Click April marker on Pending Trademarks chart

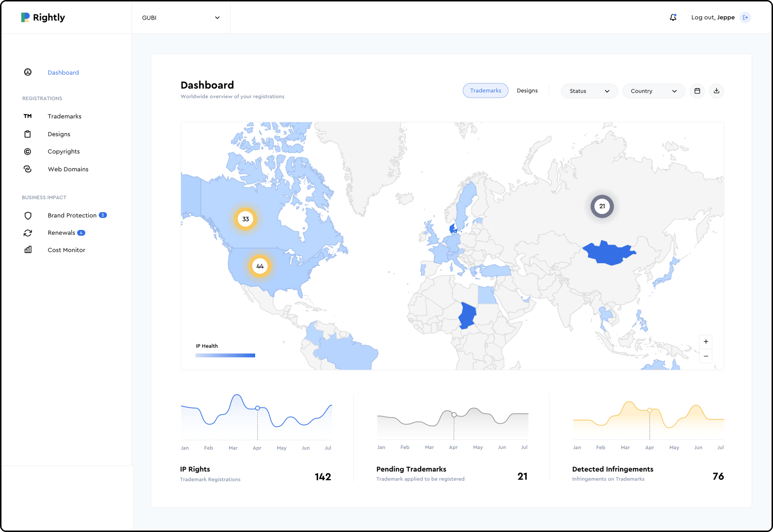coord(454,415)
